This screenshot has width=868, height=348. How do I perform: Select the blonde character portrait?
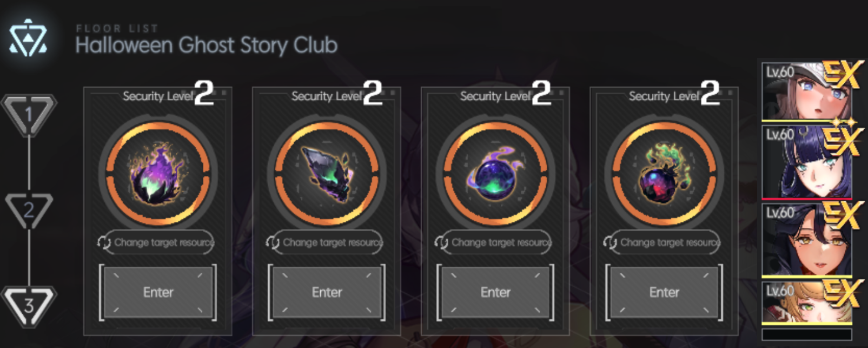(x=806, y=303)
